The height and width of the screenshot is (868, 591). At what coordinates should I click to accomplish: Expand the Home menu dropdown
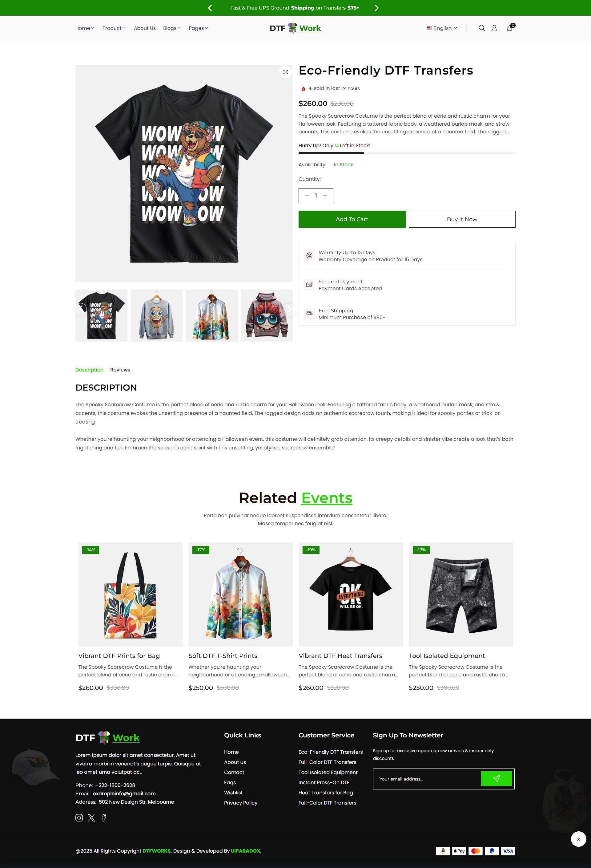pyautogui.click(x=85, y=28)
